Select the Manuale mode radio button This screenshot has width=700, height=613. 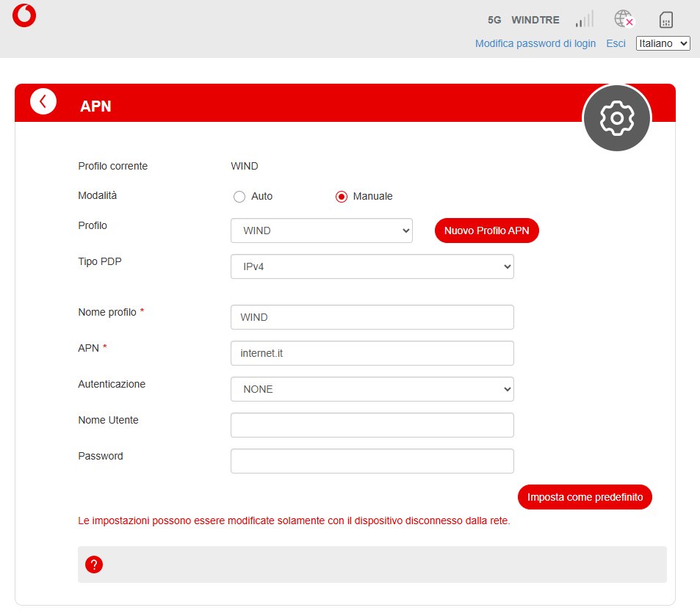[341, 197]
